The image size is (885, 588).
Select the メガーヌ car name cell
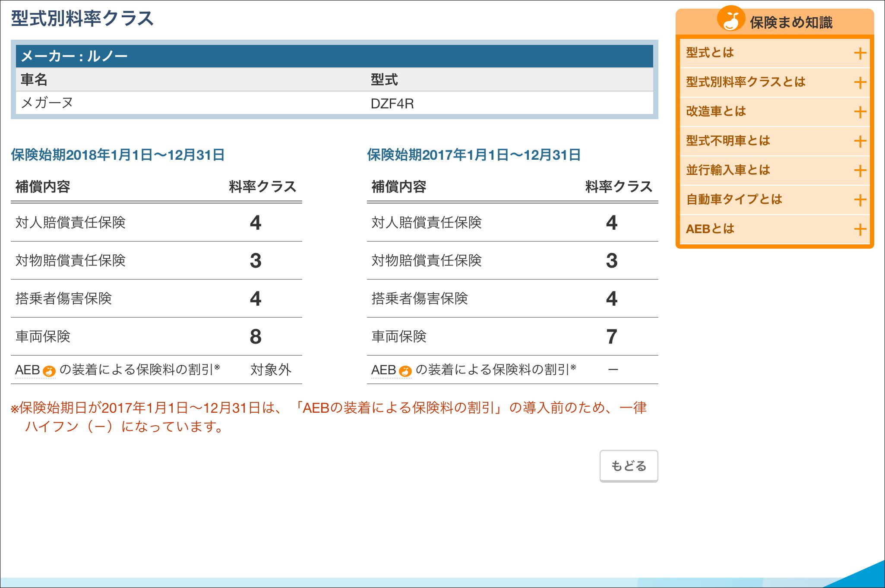[x=47, y=103]
